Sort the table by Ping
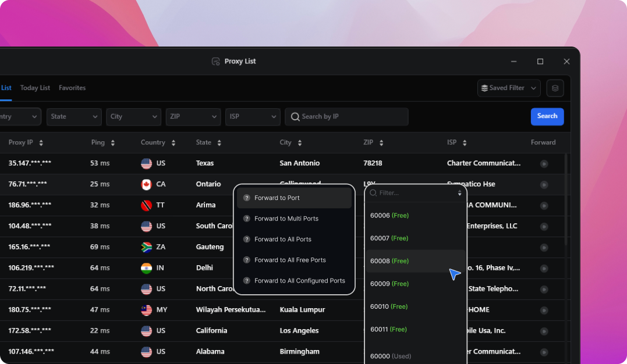Image resolution: width=627 pixels, height=364 pixels. click(x=113, y=142)
